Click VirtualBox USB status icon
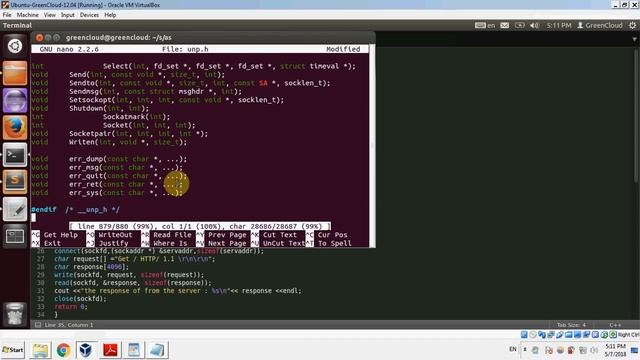 [560, 335]
